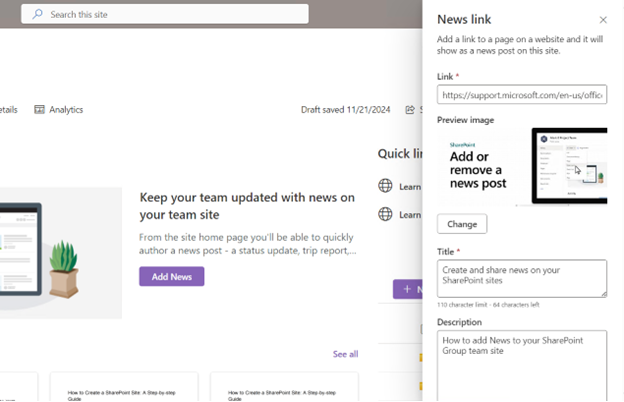Click the news illustration with plant
Image resolution: width=624 pixels, height=402 pixels.
pos(61,253)
